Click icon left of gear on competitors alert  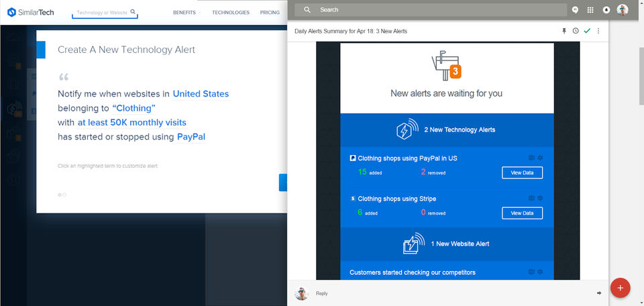pyautogui.click(x=531, y=272)
